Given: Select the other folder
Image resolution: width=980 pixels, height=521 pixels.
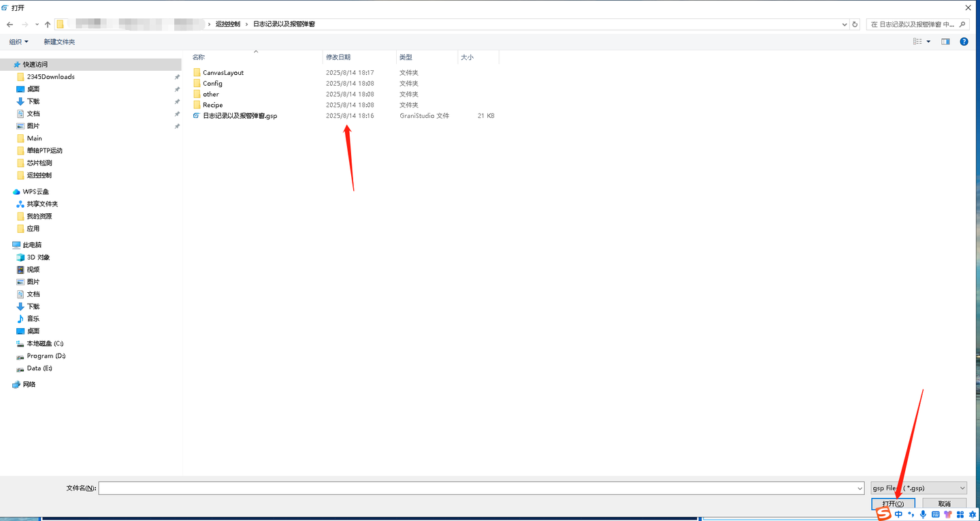Looking at the screenshot, I should tap(211, 95).
